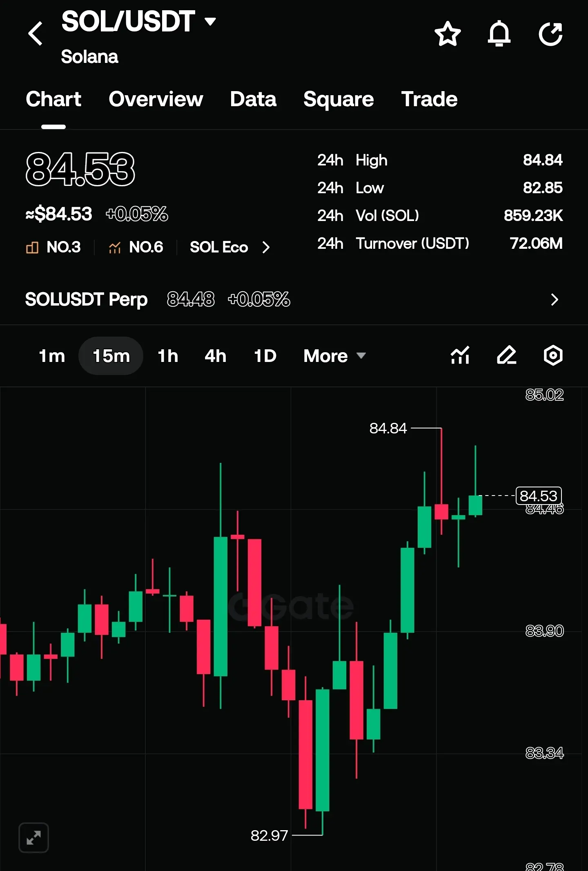Image resolution: width=588 pixels, height=871 pixels.
Task: Open the Square tab
Action: coord(339,99)
